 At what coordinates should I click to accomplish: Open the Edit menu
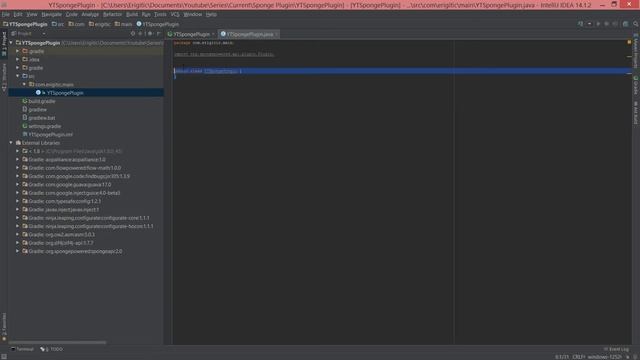coord(18,14)
